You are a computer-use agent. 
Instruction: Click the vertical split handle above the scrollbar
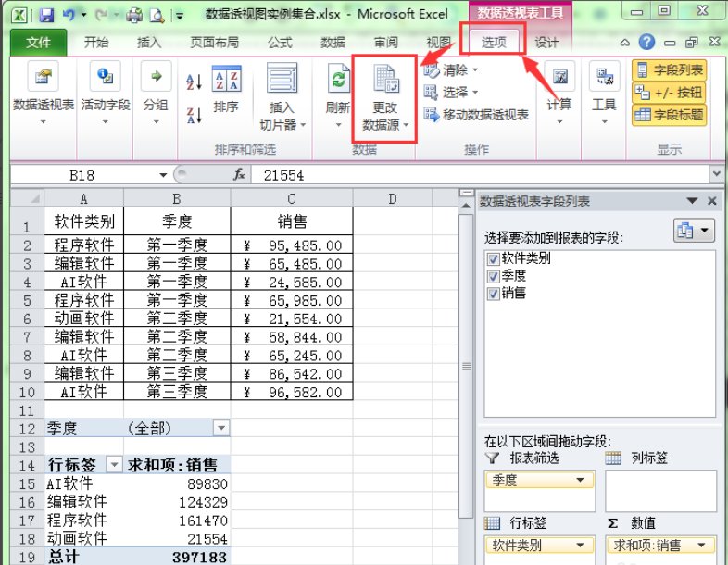click(466, 193)
